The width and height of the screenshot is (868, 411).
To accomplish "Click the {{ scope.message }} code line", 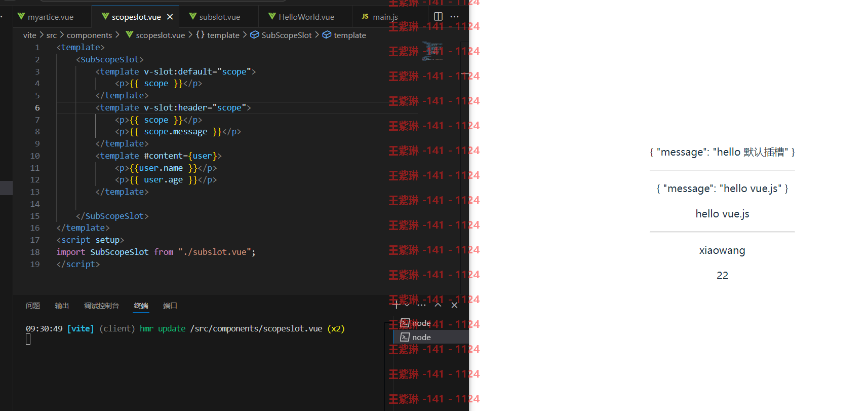I will pos(178,132).
